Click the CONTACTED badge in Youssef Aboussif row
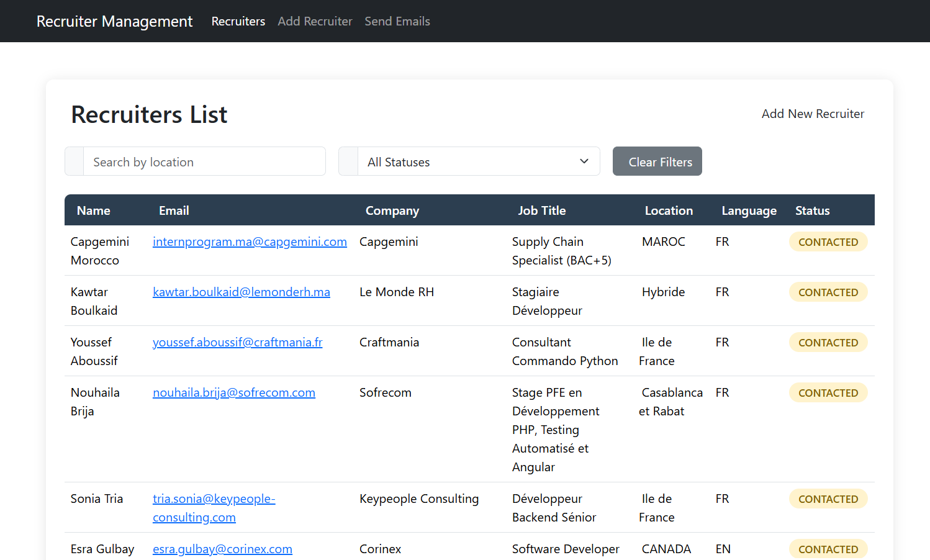The image size is (930, 560). tap(828, 342)
